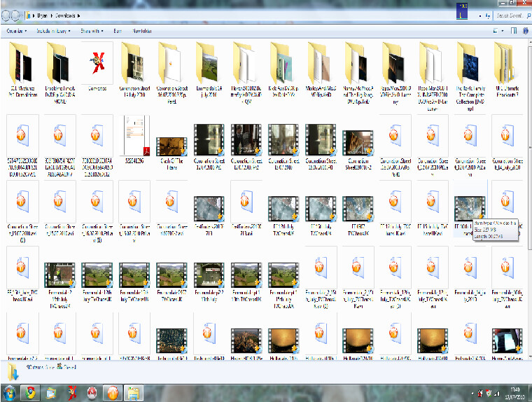
Task: Create a New folder from toolbar
Action: pyautogui.click(x=142, y=32)
